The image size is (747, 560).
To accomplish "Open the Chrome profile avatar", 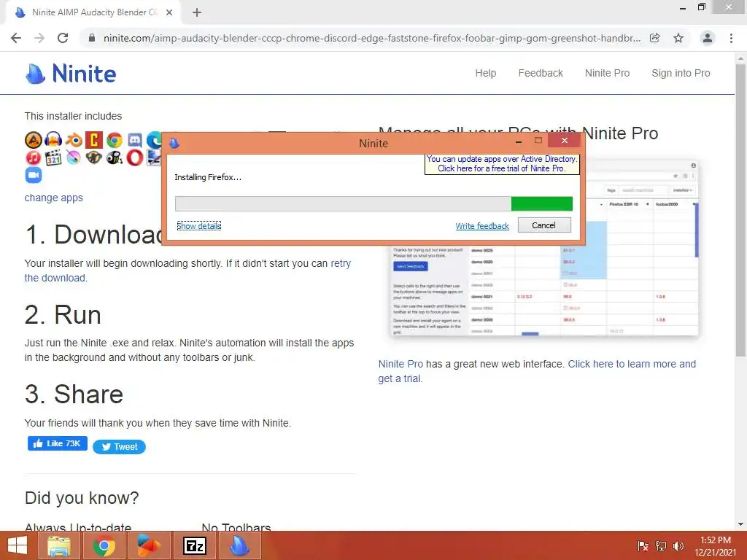I will point(708,38).
